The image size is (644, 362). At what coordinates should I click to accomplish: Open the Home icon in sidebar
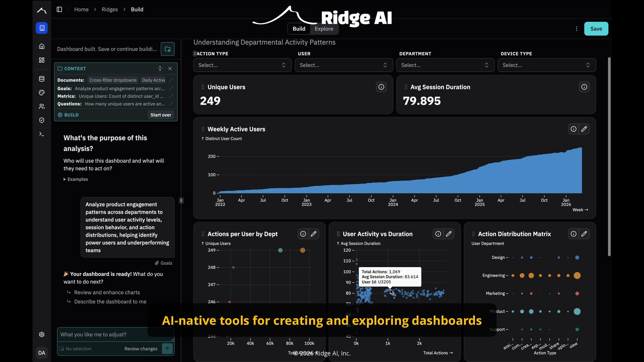point(42,46)
